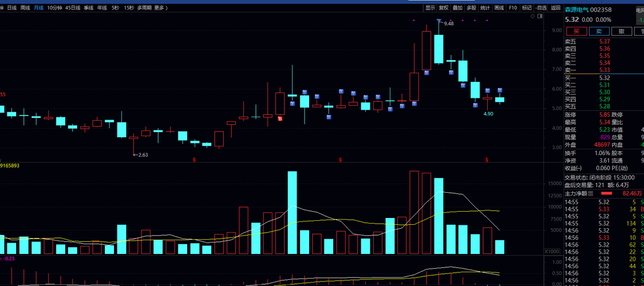The width and height of the screenshot is (644, 286).
Task: Open the 画线 drawing tools
Action: coord(499,7)
